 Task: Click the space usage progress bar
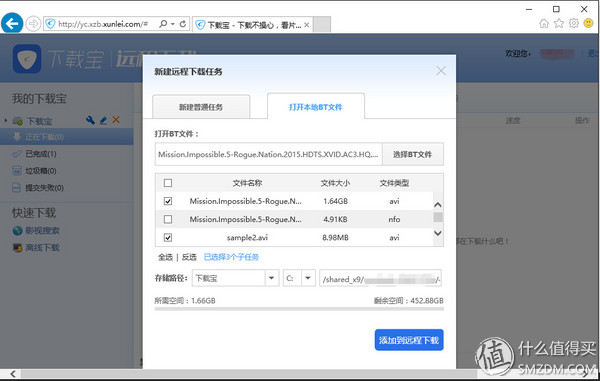(x=299, y=308)
